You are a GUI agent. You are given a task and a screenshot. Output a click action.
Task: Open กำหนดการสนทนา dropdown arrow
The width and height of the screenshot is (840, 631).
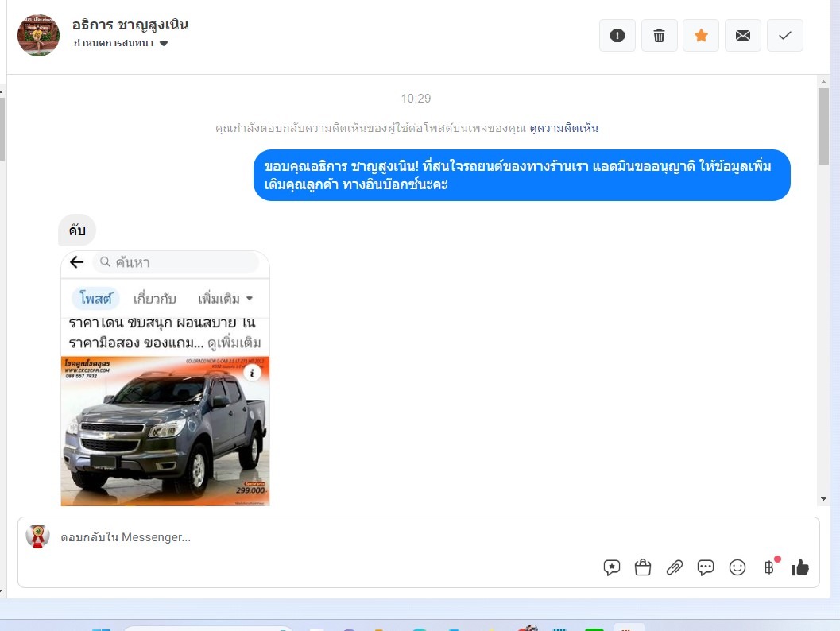pos(164,44)
